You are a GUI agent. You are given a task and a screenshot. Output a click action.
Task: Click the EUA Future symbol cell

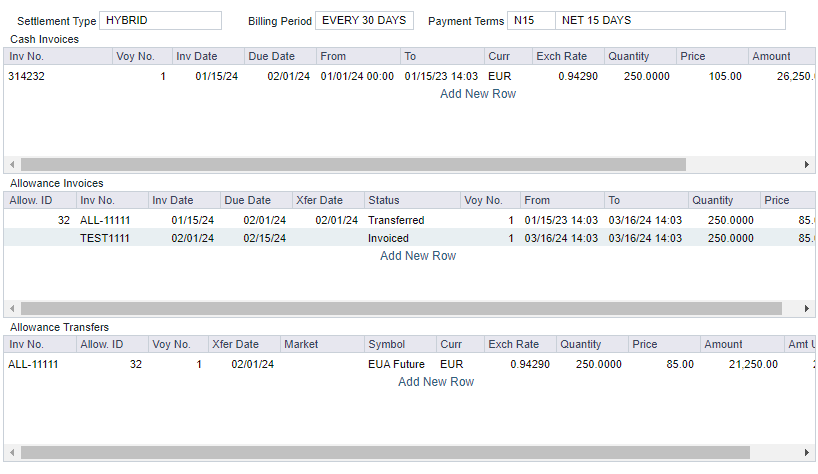click(x=396, y=364)
